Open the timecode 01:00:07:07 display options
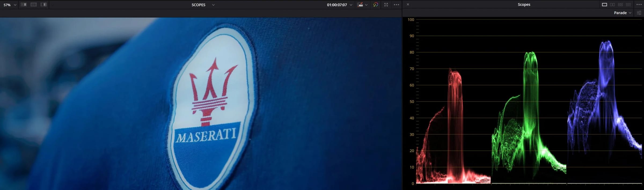This screenshot has height=190, width=644. click(x=339, y=5)
